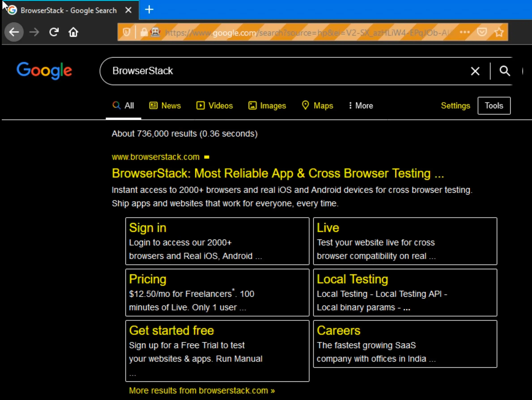Open the page actions three-dots menu
Viewport: 532px width, 400px height.
coord(464,32)
